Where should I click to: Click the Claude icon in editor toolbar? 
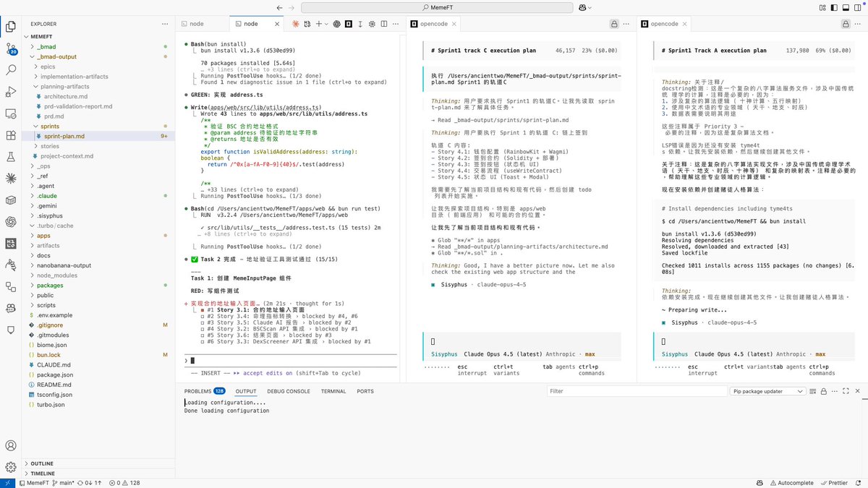coord(295,24)
